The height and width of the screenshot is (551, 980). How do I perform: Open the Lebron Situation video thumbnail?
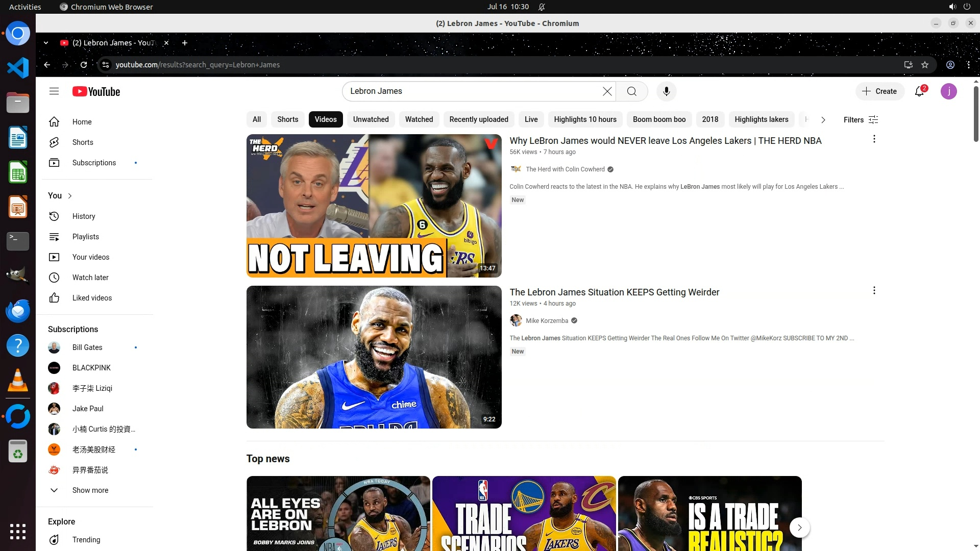374,357
